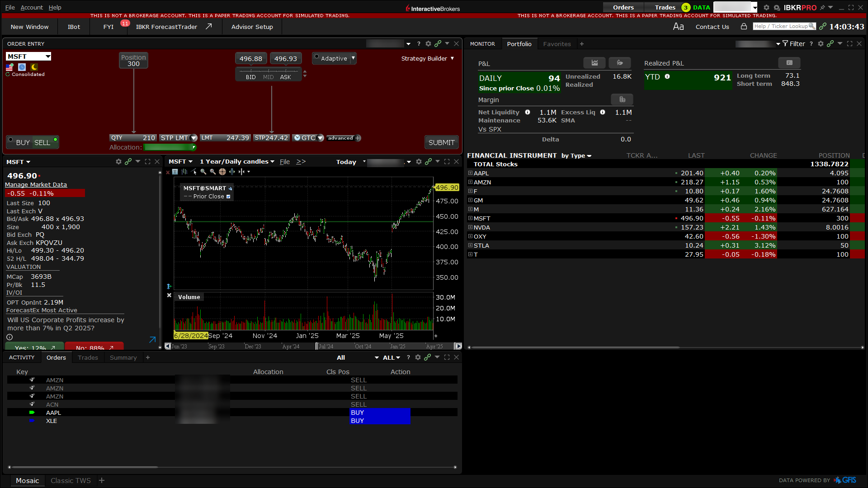Open Manage Market Data link
Image resolution: width=868 pixels, height=488 pixels.
point(36,184)
